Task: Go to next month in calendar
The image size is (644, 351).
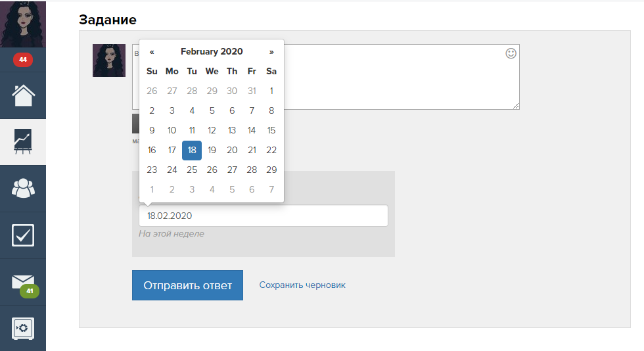Action: (271, 52)
